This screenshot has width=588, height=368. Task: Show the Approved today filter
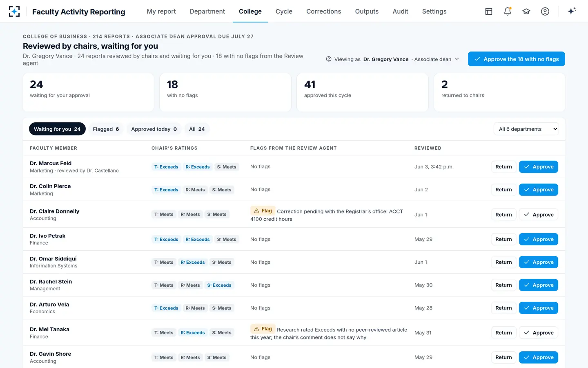(154, 129)
